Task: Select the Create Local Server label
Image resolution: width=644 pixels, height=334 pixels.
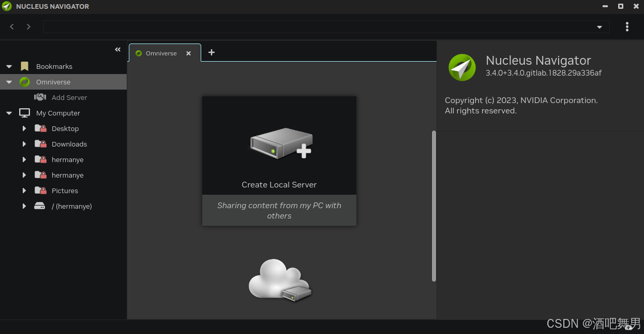Action: [279, 185]
